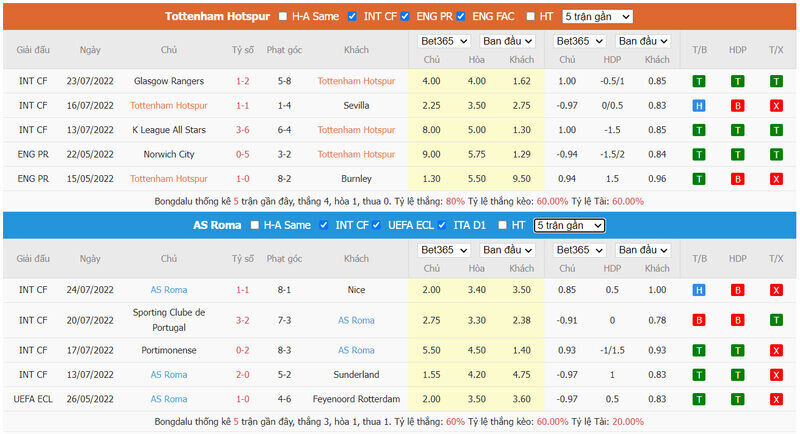
Task: Open Tottenham handicap Bet365 dropdown
Action: coord(580,41)
